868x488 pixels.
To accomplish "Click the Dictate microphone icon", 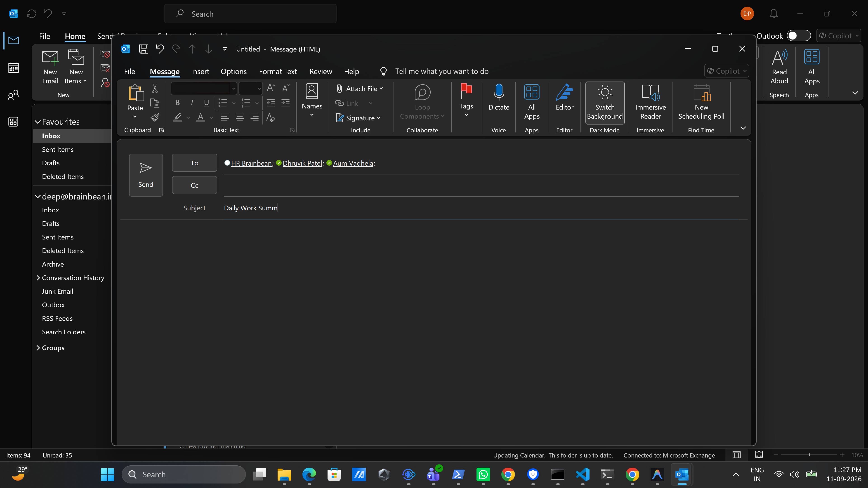I will click(499, 92).
